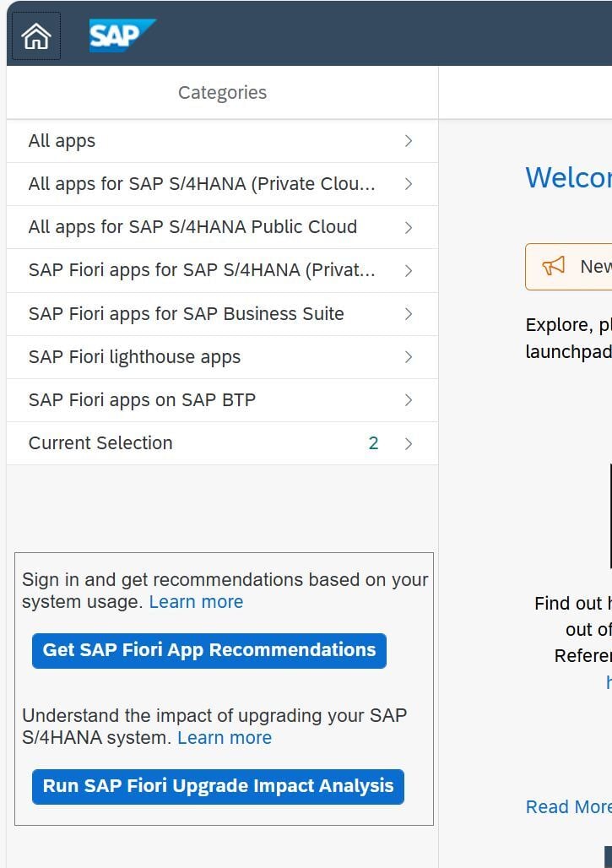Viewport: 612px width, 868px height.
Task: Expand All apps for SAP S/4HANA Private Cloud
Action: pyautogui.click(x=409, y=183)
